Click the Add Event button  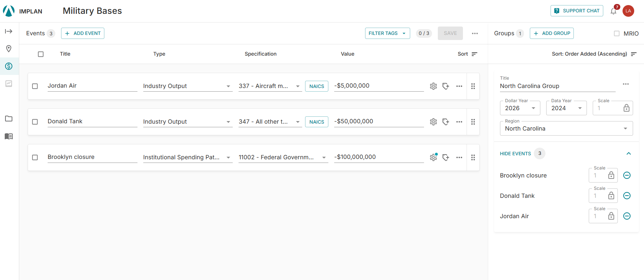coord(83,33)
